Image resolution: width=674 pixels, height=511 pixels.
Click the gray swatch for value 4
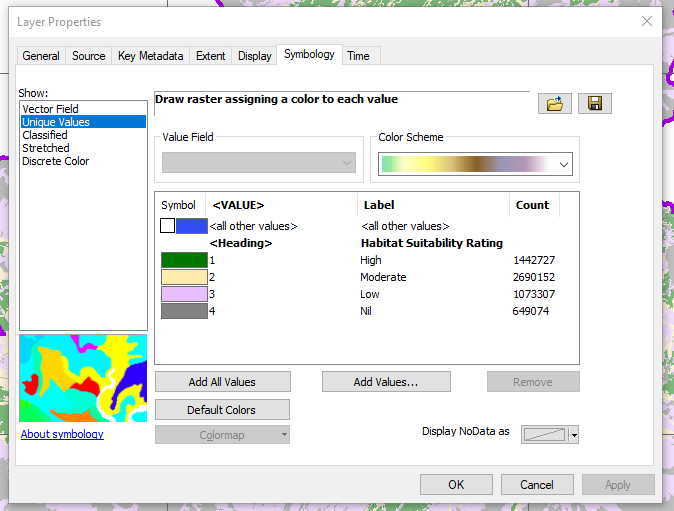click(x=184, y=311)
